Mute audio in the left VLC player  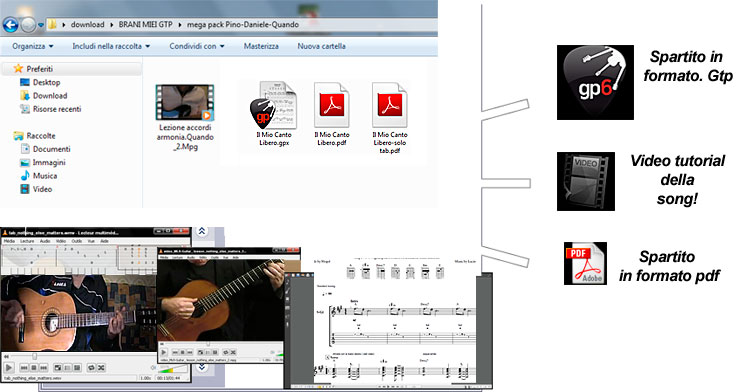point(153,367)
